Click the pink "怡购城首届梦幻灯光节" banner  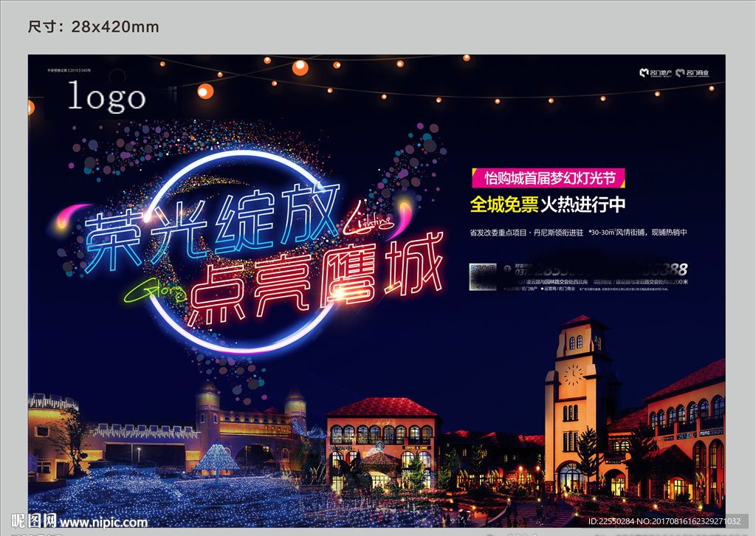coord(549,178)
